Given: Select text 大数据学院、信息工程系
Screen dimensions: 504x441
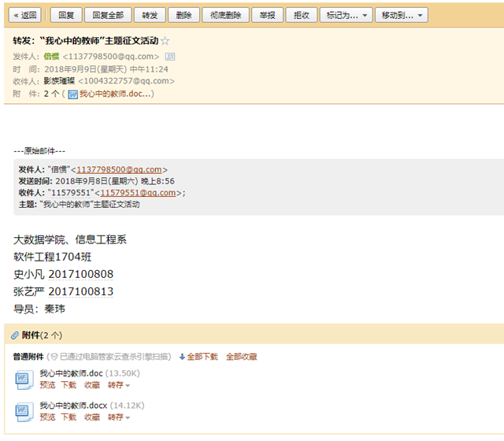Looking at the screenshot, I should coord(70,239).
